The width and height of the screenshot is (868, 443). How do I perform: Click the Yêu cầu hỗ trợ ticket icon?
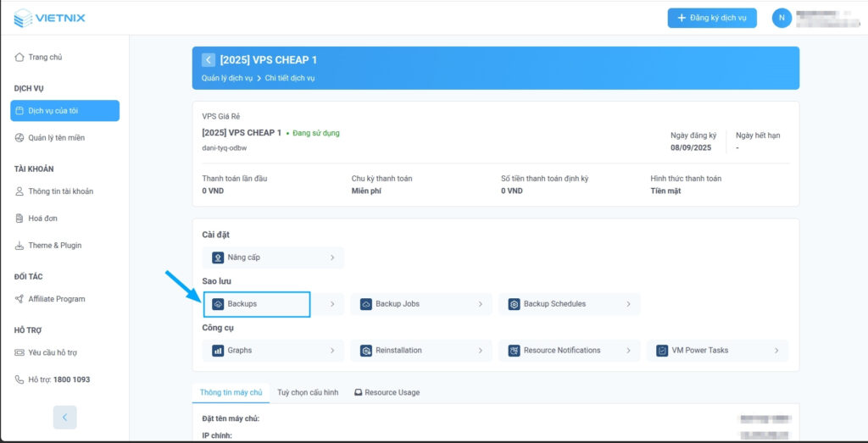tap(19, 353)
